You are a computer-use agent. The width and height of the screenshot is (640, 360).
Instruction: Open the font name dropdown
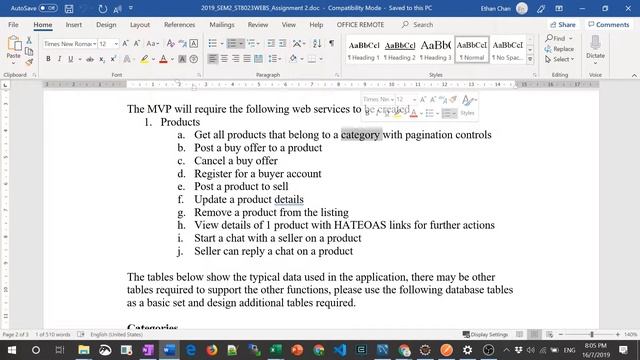pos(94,44)
